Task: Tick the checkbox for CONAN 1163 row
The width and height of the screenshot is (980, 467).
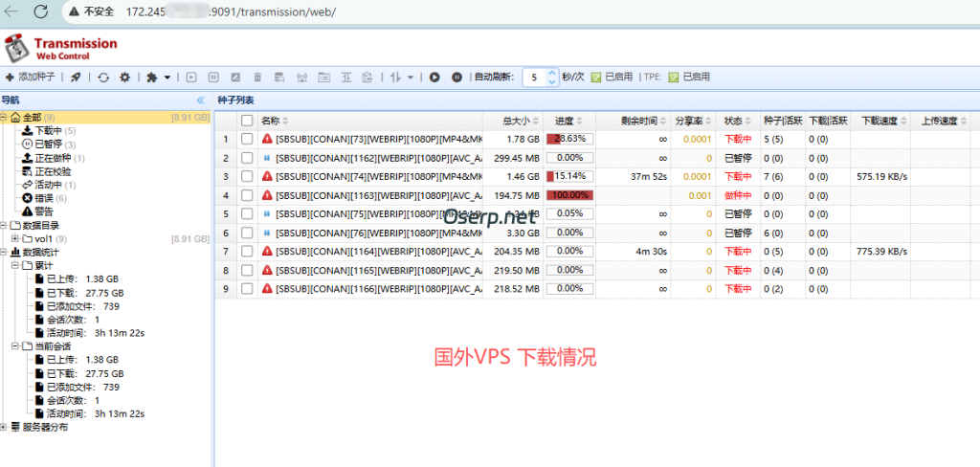Action: coord(248,195)
